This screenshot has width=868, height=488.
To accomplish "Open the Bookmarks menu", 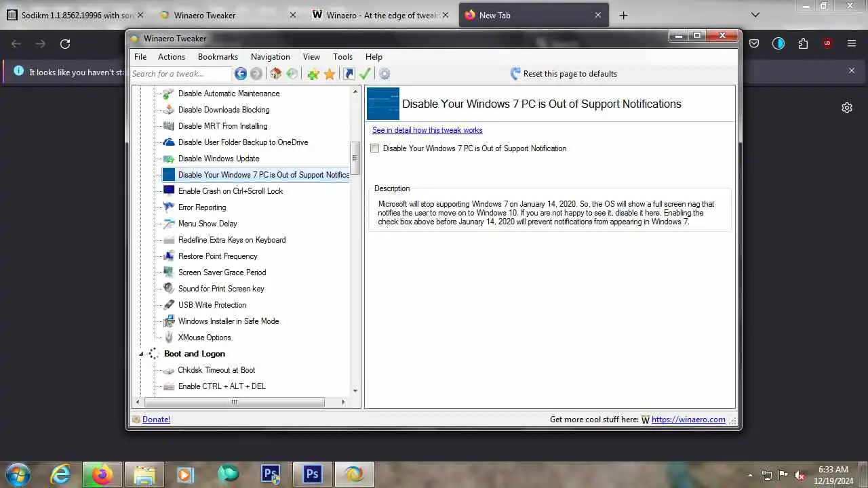I will (218, 57).
